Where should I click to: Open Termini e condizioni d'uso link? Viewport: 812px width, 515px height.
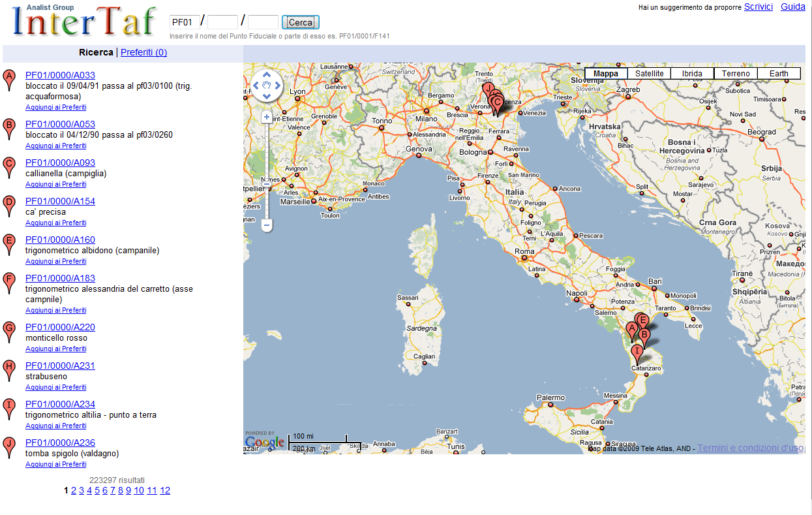(751, 448)
